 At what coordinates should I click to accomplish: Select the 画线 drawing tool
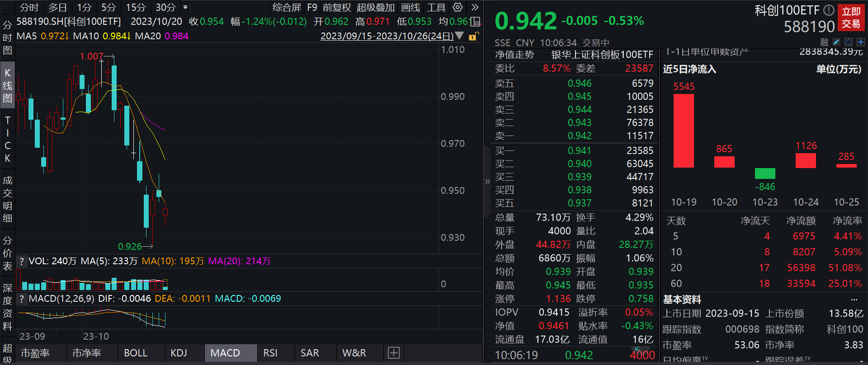coord(410,7)
